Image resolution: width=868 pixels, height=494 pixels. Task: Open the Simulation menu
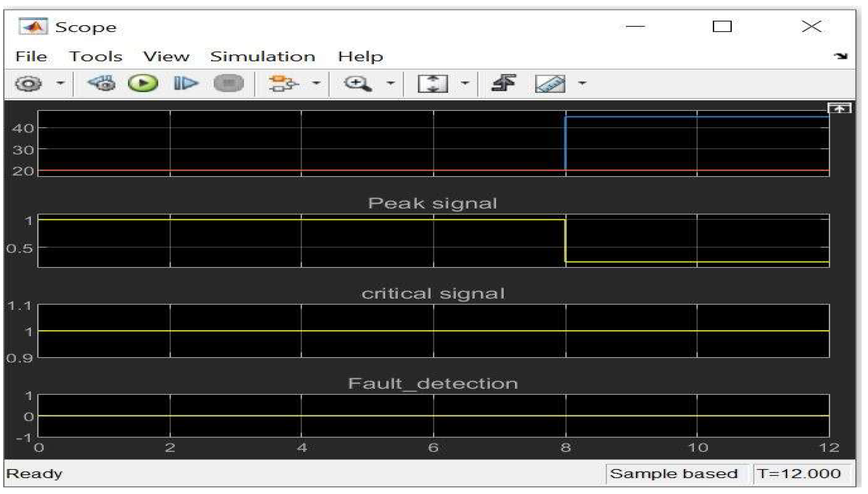coord(262,56)
